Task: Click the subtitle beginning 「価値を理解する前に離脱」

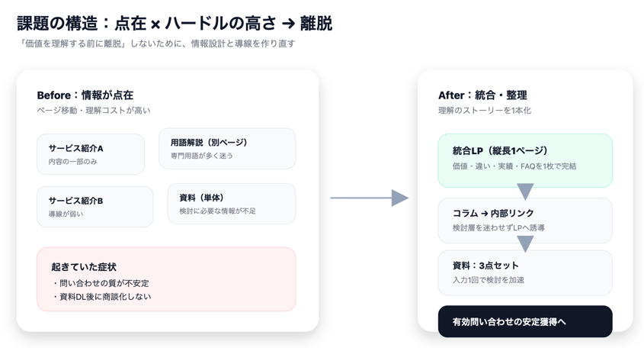Action: click(155, 44)
